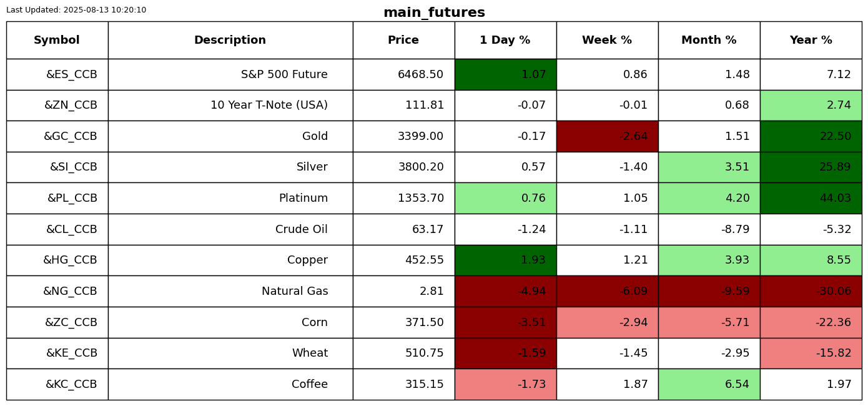The image size is (868, 406).
Task: Select the Gold description cell
Action: (x=230, y=136)
